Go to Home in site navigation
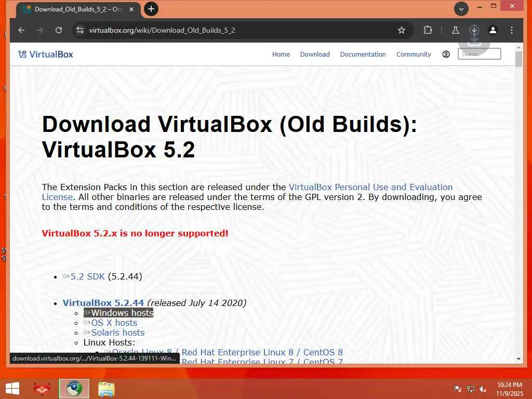Viewport: 532px width, 399px height. coord(281,54)
